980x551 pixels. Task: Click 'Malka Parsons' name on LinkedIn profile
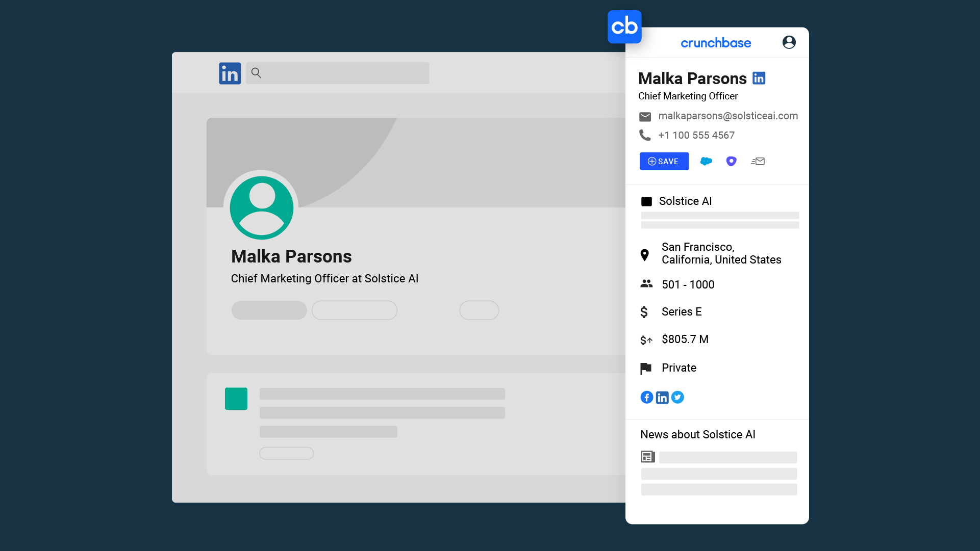tap(291, 256)
